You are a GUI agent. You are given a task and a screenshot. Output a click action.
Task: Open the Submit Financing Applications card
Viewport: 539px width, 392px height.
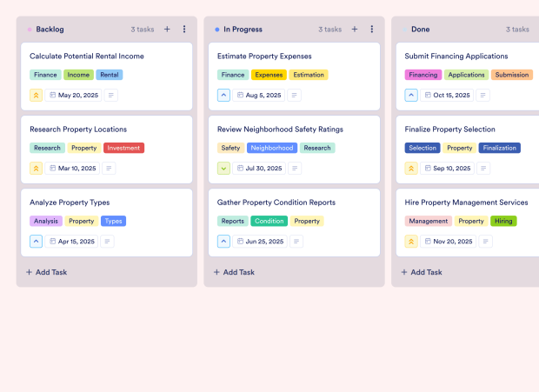(456, 56)
